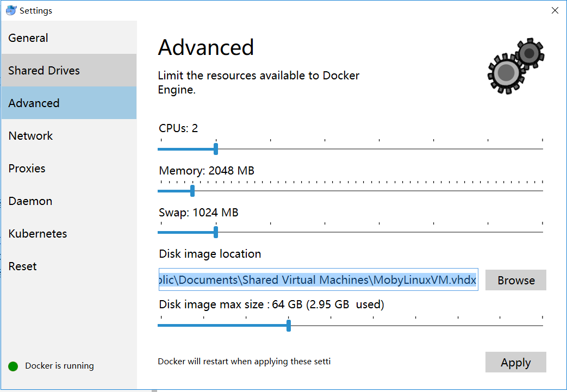Click the Docker whale icon in the title bar
Screen dimensions: 567x392
click(12, 10)
